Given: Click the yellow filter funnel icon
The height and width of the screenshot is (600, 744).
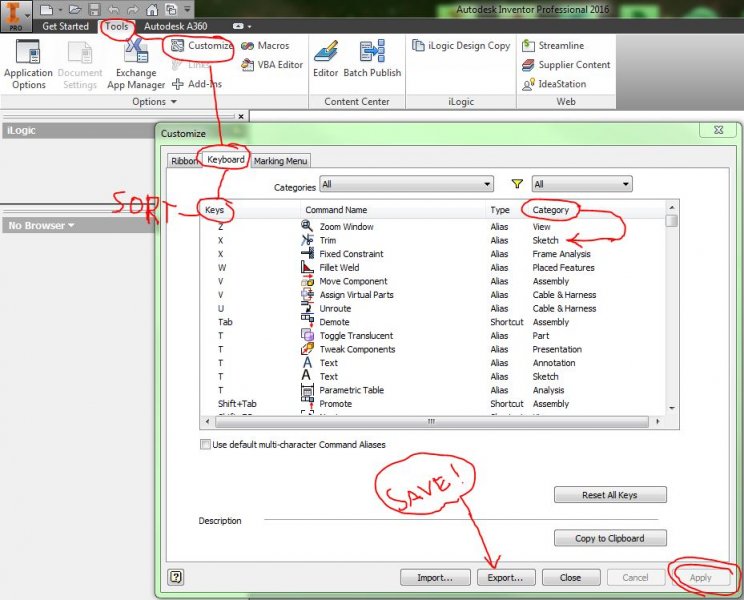Looking at the screenshot, I should (x=517, y=184).
